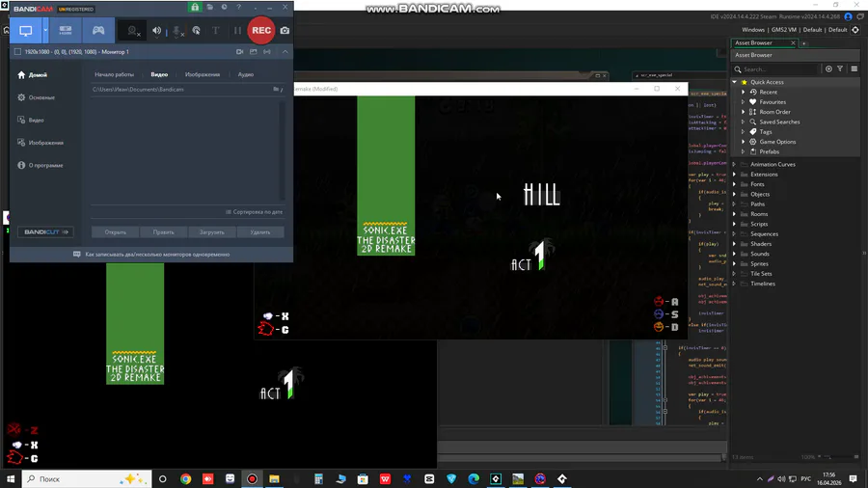Select the Scripts folder
Screen dimensions: 868x488
coord(759,224)
